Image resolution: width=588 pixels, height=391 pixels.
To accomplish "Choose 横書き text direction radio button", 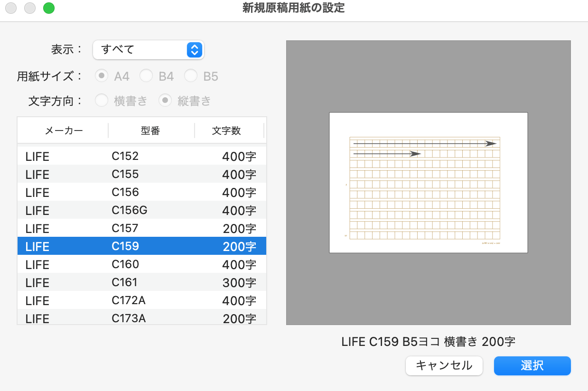I will pyautogui.click(x=102, y=101).
